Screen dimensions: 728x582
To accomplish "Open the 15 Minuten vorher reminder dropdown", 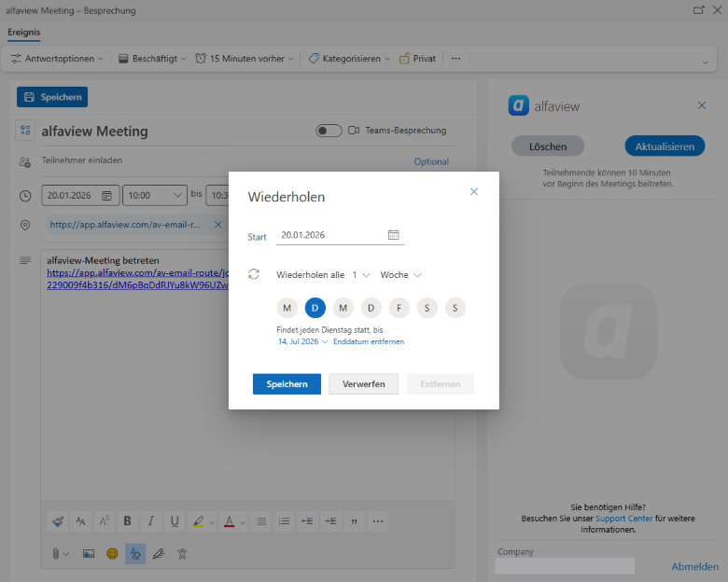I will [x=245, y=59].
